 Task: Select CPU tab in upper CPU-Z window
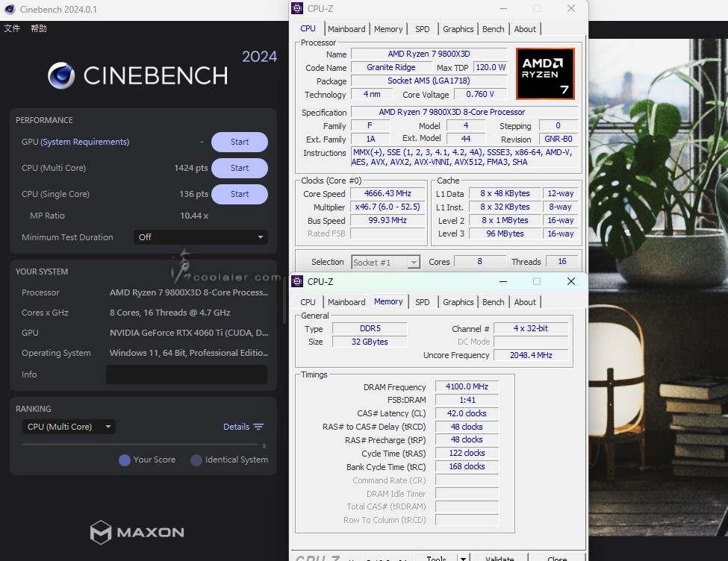click(x=308, y=28)
